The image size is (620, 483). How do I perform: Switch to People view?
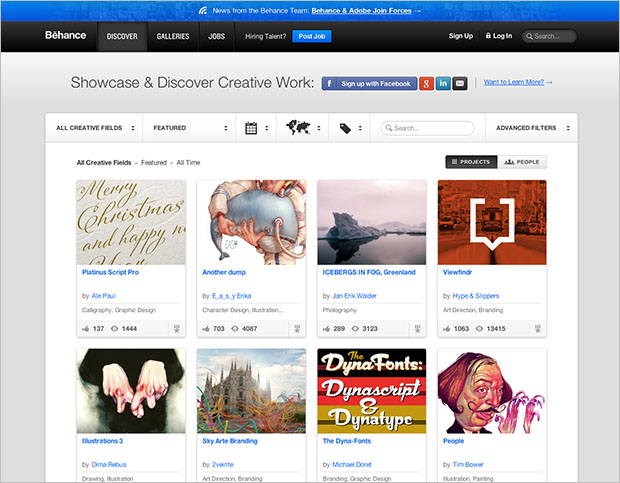point(522,162)
